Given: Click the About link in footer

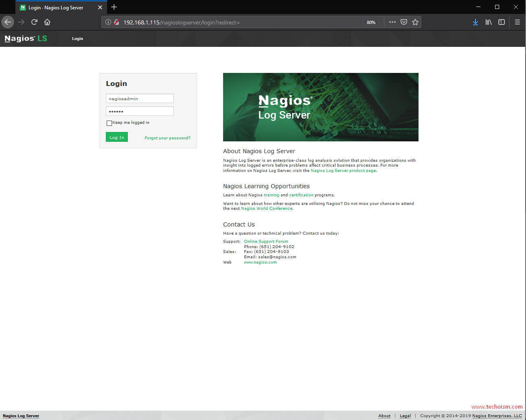Looking at the screenshot, I should tap(384, 416).
